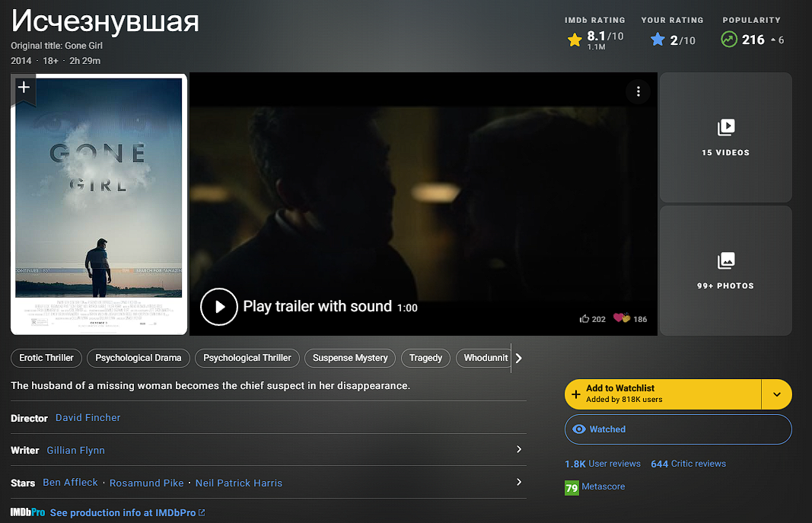812x523 pixels.
Task: Open Neil Patrick Harris's page
Action: 239,483
